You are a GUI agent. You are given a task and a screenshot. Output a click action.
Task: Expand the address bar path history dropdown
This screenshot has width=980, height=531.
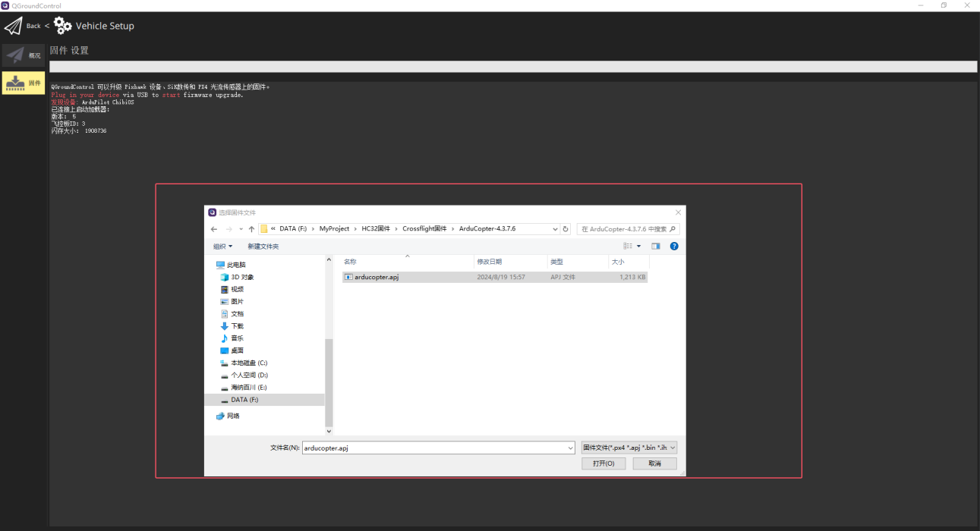pos(556,229)
